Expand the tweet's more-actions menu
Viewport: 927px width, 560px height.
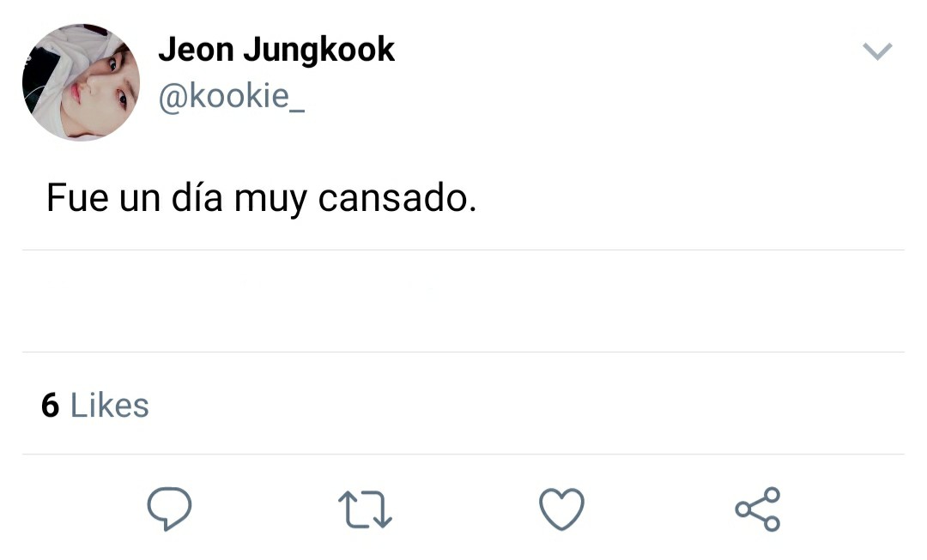876,52
